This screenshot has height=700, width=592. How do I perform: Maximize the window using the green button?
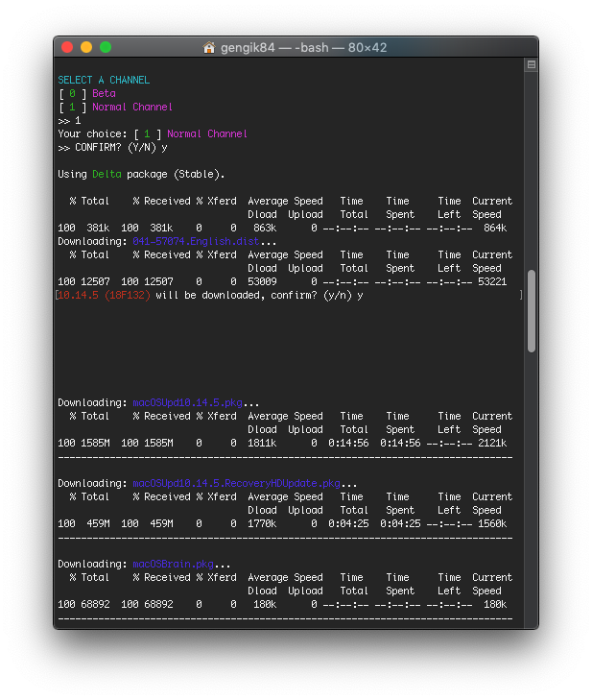(x=106, y=47)
